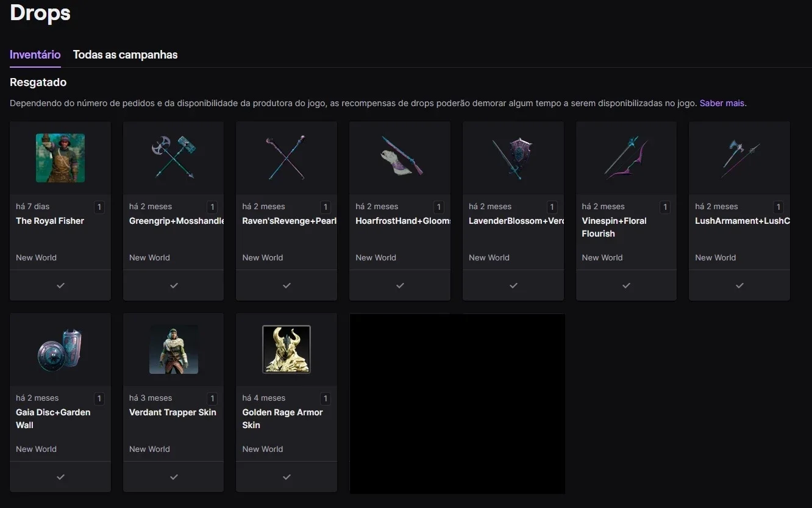This screenshot has height=508, width=812.
Task: Click the checkmark below Verdant Trapper Skin
Action: click(174, 477)
